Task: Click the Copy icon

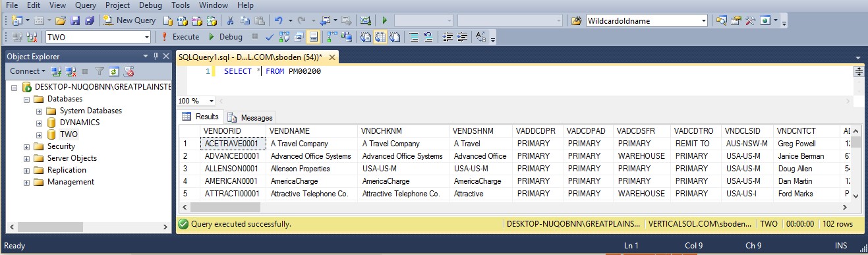Action: (245, 20)
